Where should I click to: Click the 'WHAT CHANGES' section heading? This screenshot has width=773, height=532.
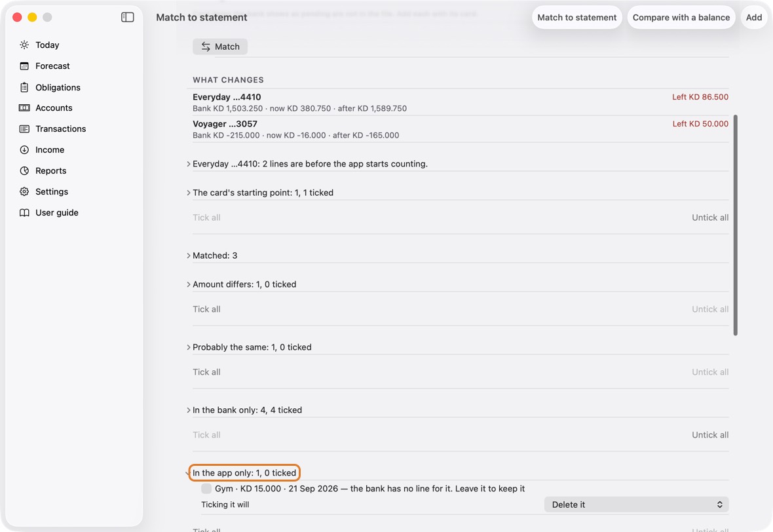click(x=228, y=80)
